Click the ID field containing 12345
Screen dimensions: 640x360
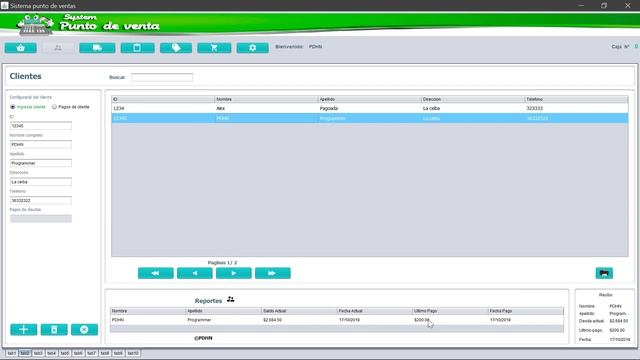click(41, 126)
